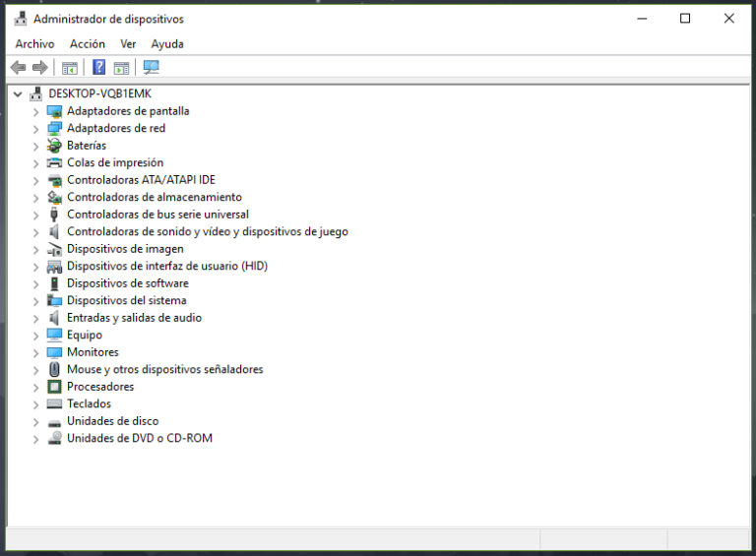
Task: Expand Adaptadores de red chevron
Action: pos(35,129)
